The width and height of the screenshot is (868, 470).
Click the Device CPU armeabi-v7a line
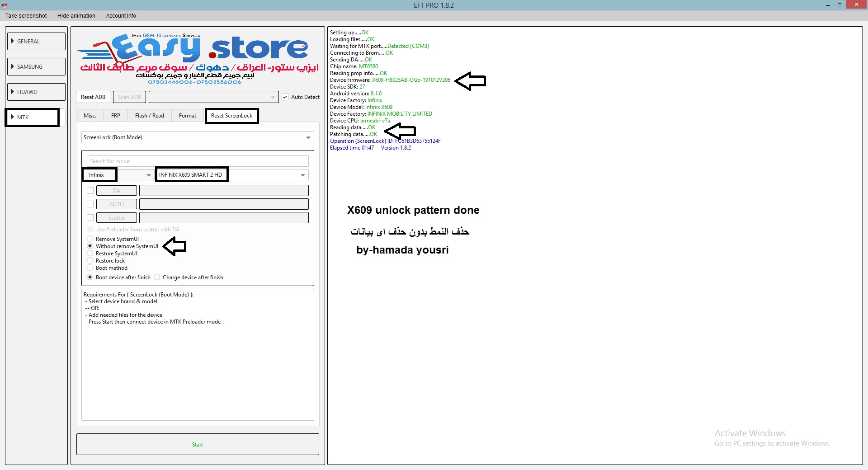click(360, 121)
